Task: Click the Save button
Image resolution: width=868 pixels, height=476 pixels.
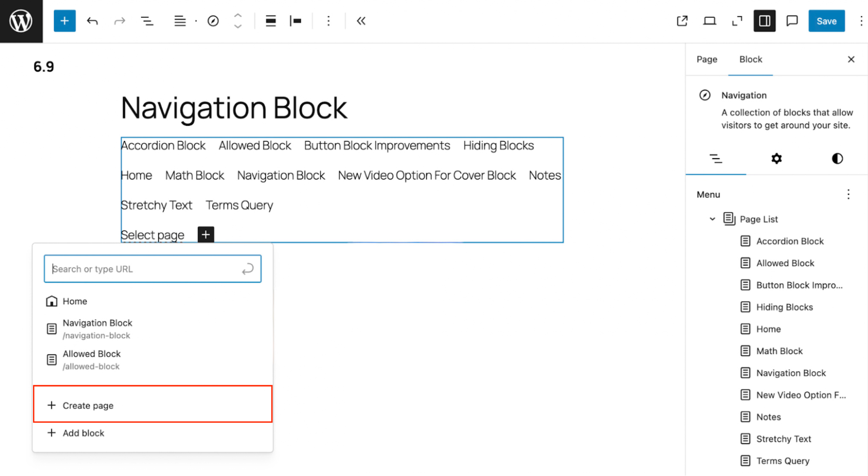Action: point(826,20)
